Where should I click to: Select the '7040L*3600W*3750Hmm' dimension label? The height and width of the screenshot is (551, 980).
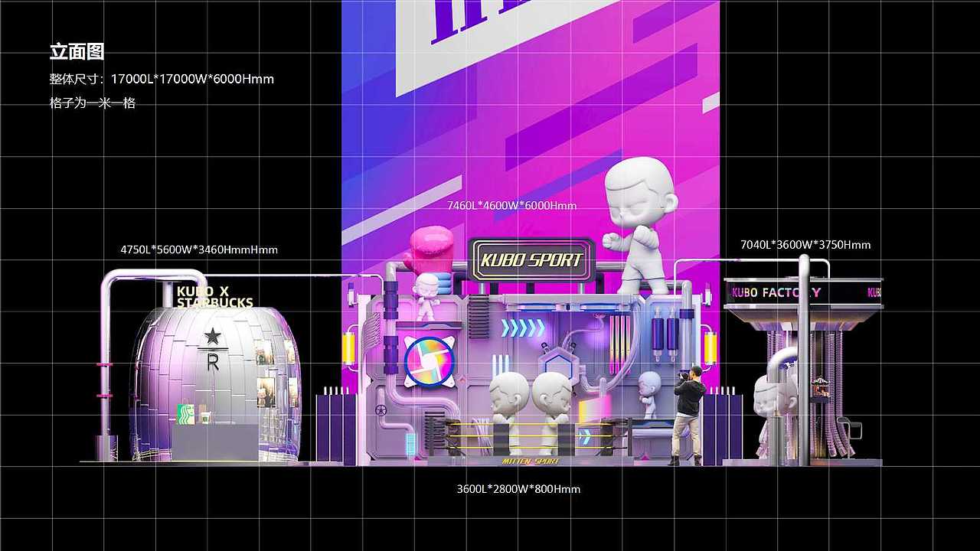[805, 245]
